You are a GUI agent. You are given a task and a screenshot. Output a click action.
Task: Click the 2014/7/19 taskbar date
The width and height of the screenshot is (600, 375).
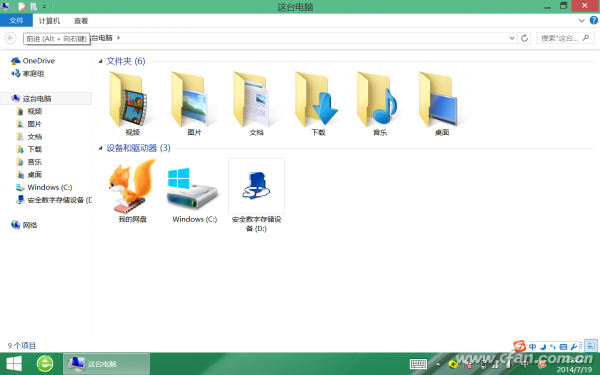tap(574, 370)
